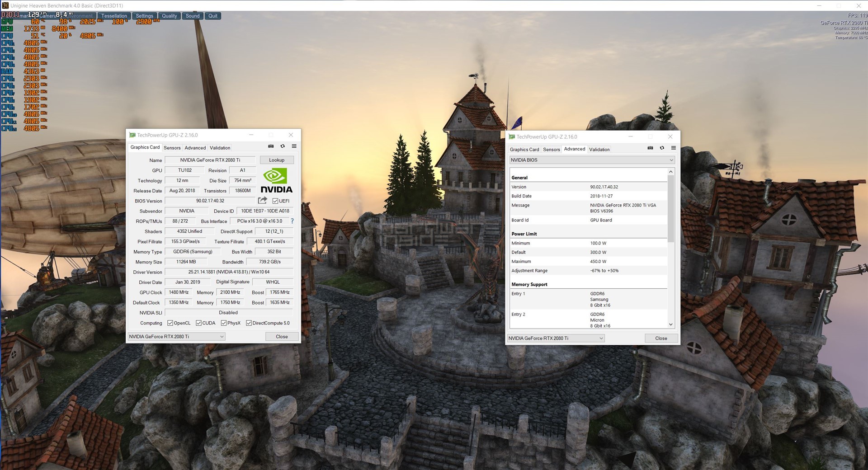Click the Maximum power limit 450.0 W
868x470 pixels.
click(598, 262)
